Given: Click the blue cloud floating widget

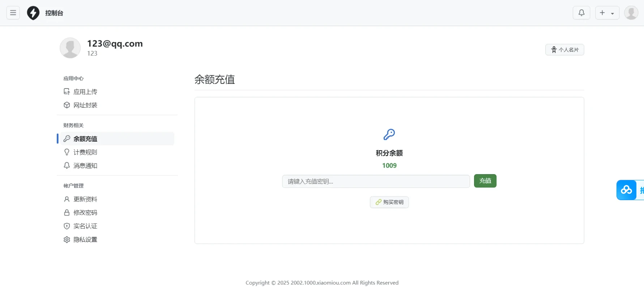Looking at the screenshot, I should pyautogui.click(x=627, y=190).
